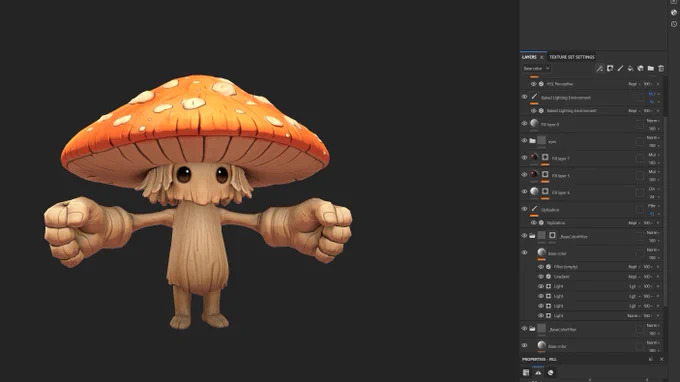Change Fill layer 5 Mul blending mode

click(x=654, y=172)
